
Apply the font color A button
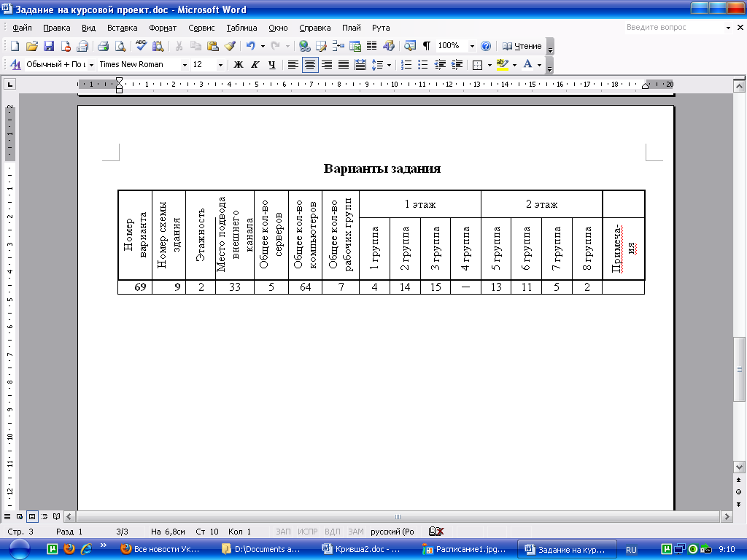tap(527, 65)
